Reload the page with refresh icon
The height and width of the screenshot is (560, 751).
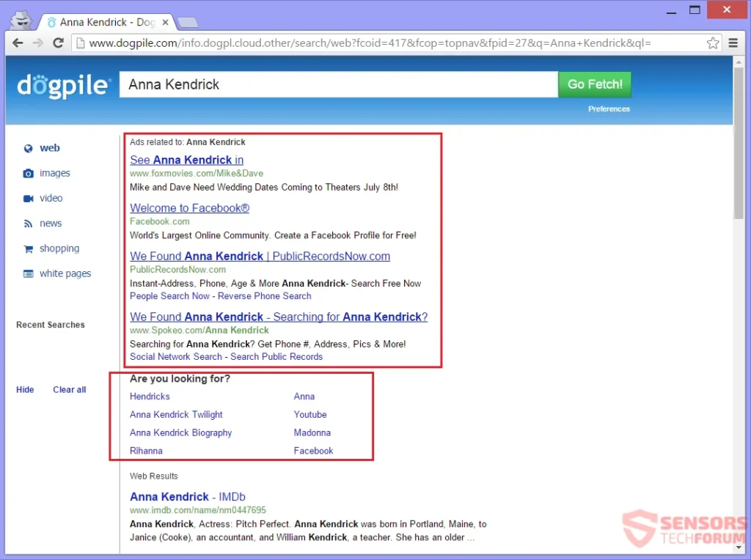click(58, 43)
